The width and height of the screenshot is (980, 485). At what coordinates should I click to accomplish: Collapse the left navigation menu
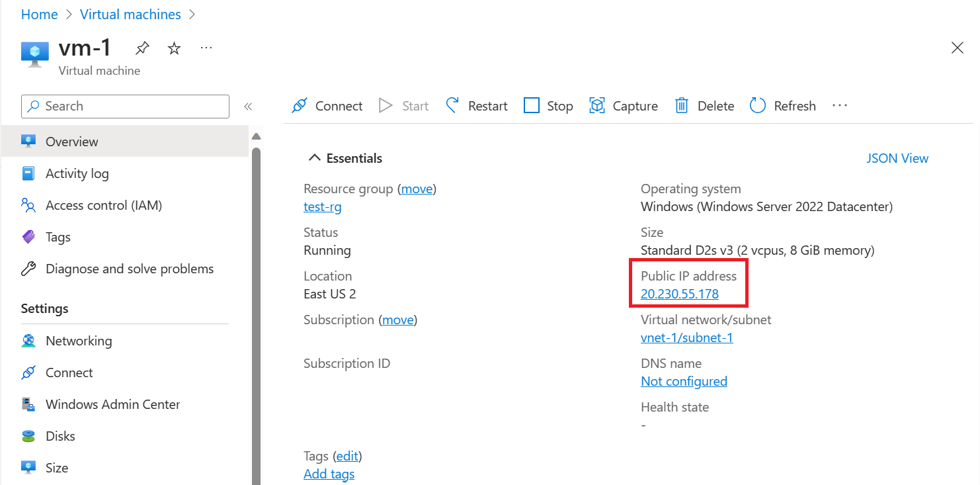248,107
